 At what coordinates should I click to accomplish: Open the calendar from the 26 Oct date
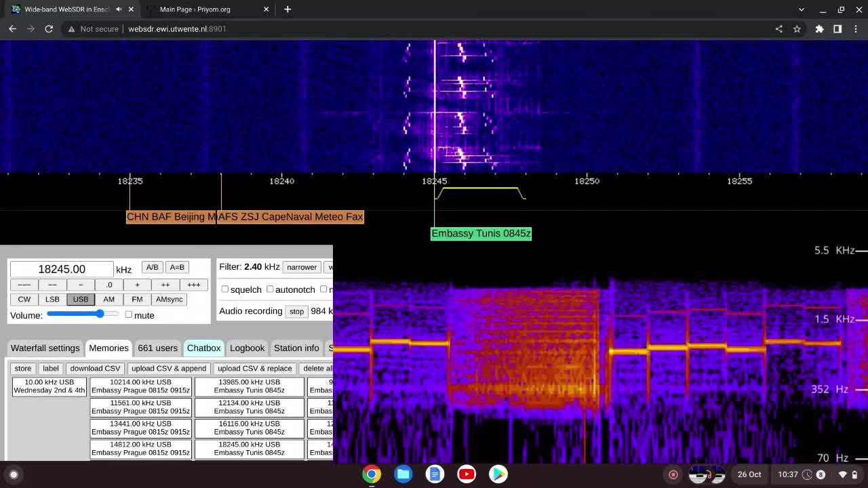pyautogui.click(x=749, y=474)
